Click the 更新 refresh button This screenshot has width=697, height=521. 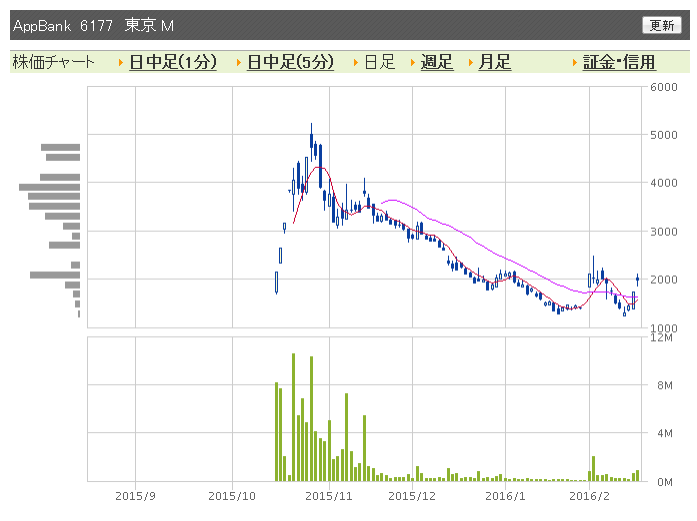click(661, 25)
